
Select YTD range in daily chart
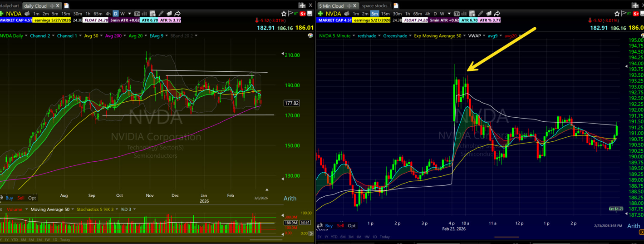(15, 239)
